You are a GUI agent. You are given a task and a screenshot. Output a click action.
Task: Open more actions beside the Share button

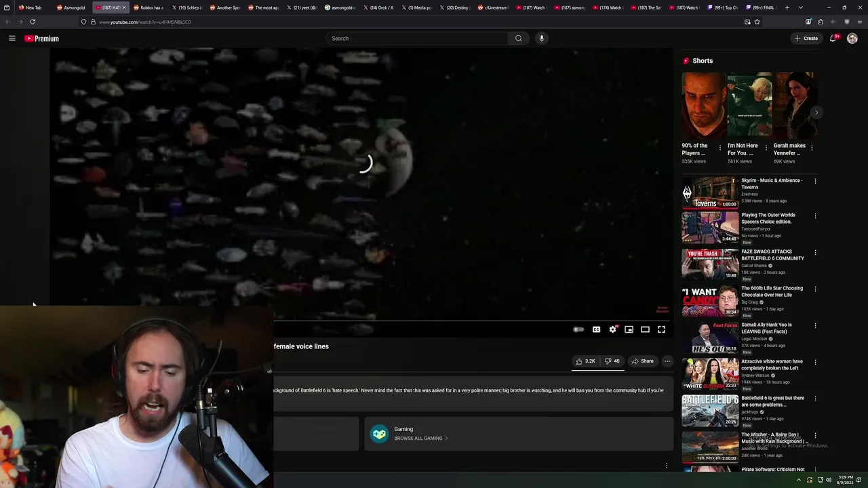pos(667,361)
